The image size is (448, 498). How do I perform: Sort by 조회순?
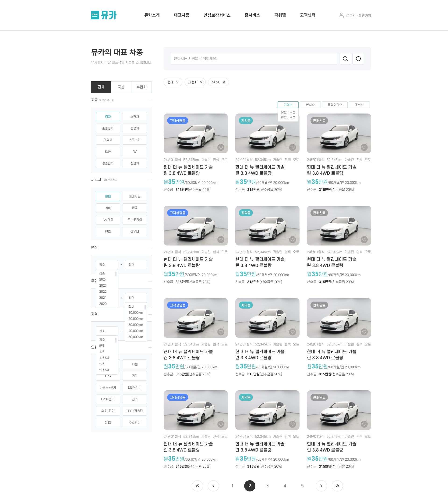pyautogui.click(x=359, y=105)
